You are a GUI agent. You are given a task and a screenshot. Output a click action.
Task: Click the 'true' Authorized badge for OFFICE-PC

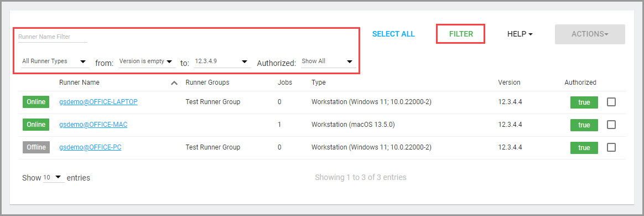[x=584, y=148]
